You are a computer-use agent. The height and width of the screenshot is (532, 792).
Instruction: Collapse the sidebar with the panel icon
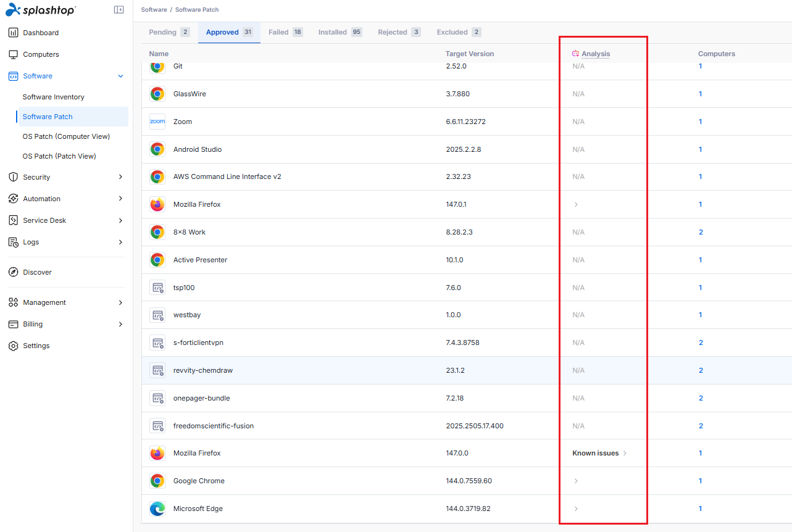coord(119,10)
